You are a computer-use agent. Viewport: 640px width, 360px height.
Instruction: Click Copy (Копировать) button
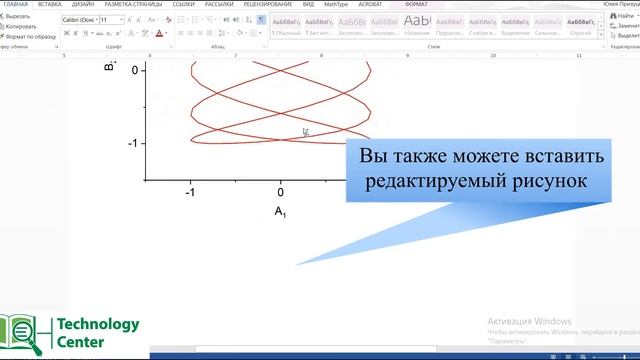pos(18,26)
